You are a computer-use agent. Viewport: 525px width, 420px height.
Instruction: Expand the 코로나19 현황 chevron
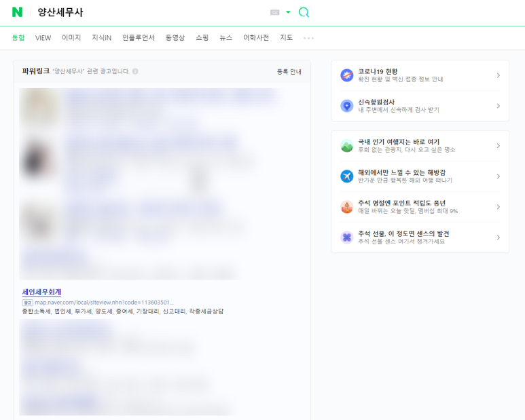point(499,75)
